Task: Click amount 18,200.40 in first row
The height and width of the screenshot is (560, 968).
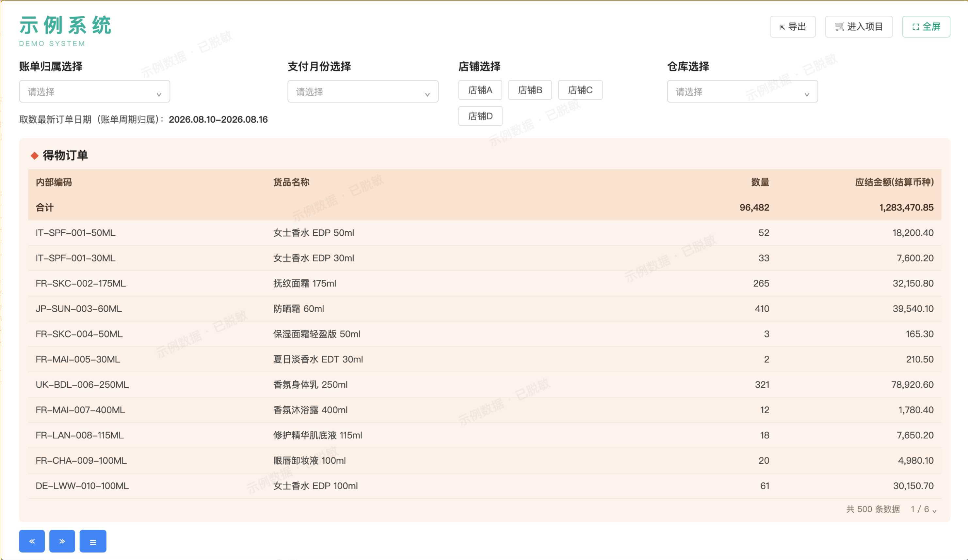Action: [x=913, y=233]
